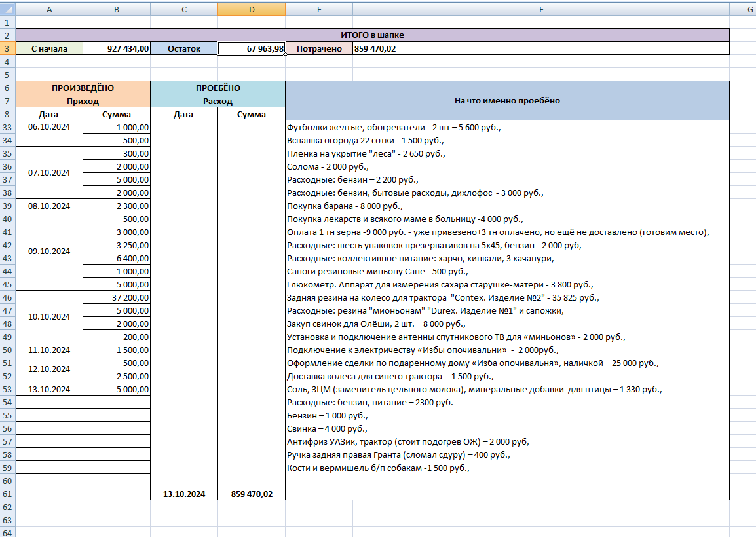Select column A header
Screen dimensions: 756x537
[49, 9]
